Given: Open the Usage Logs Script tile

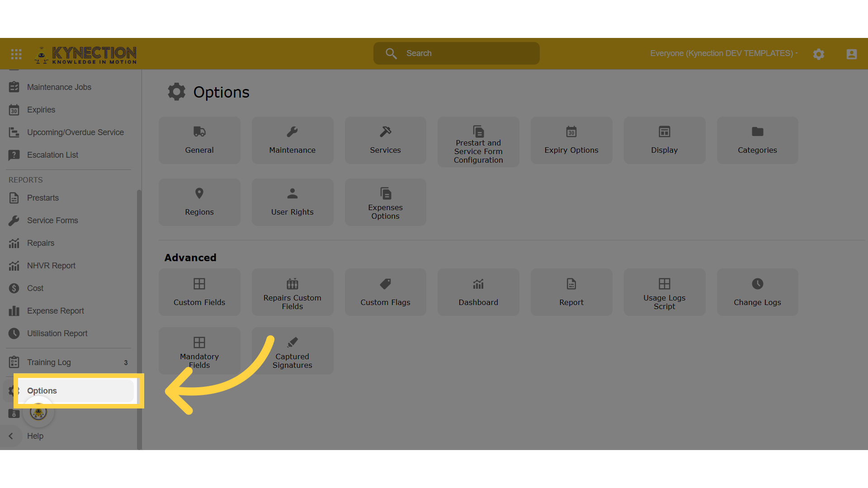Looking at the screenshot, I should pyautogui.click(x=665, y=292).
